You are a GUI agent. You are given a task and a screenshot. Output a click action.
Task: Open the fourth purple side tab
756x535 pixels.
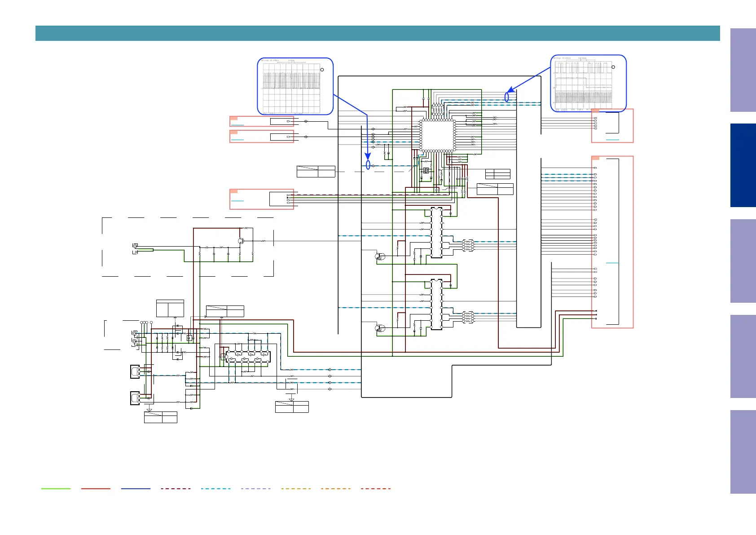pyautogui.click(x=743, y=356)
